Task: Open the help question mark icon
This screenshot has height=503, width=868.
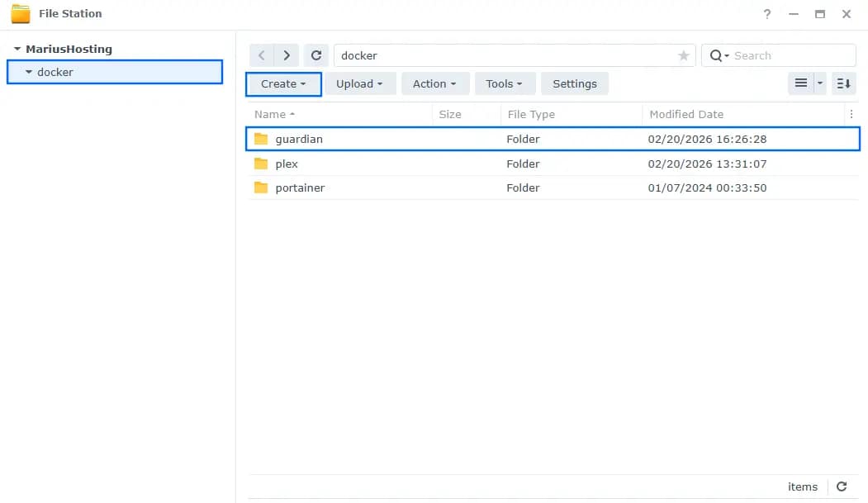Action: [x=766, y=14]
